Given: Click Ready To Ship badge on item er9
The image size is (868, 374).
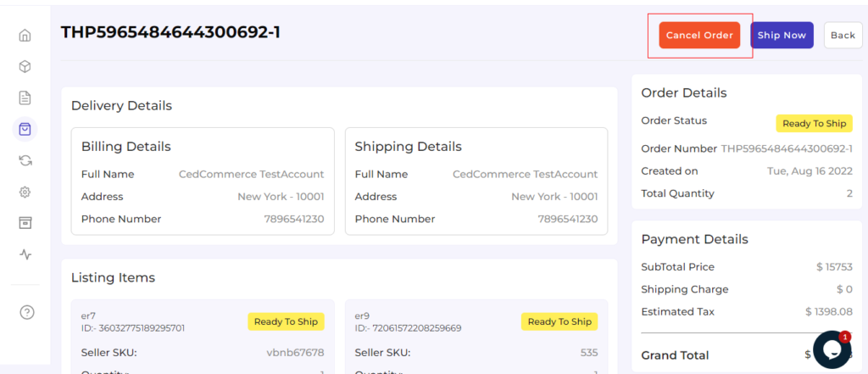Looking at the screenshot, I should [559, 321].
